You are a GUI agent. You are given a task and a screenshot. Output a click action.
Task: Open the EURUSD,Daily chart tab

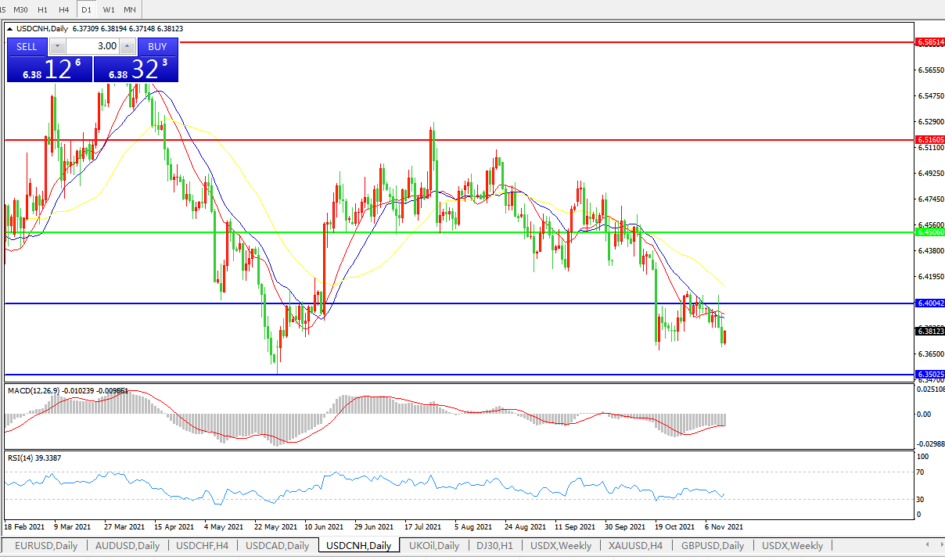pos(46,546)
